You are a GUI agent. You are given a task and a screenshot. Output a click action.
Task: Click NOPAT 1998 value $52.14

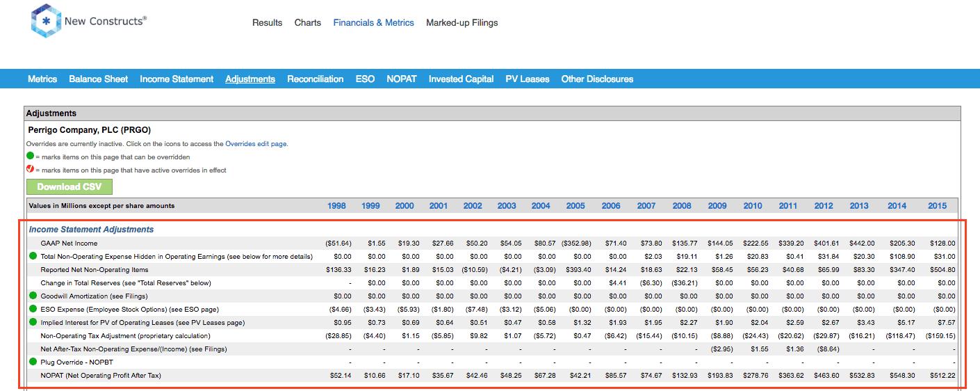[341, 376]
